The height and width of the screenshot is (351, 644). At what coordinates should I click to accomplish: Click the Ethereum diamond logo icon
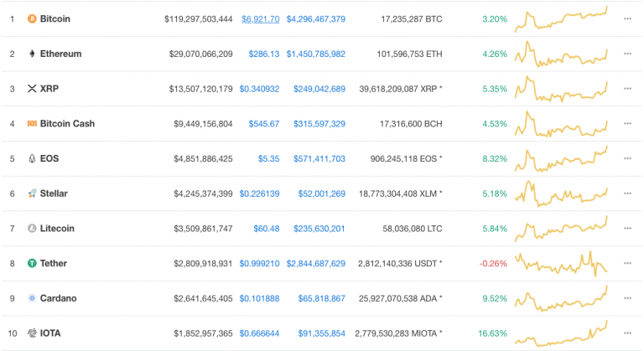pyautogui.click(x=32, y=54)
